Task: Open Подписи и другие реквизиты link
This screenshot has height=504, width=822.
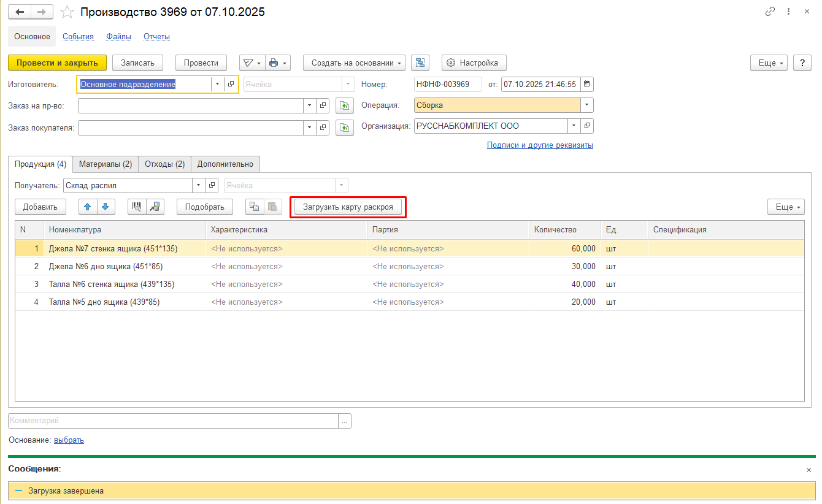Action: [539, 145]
